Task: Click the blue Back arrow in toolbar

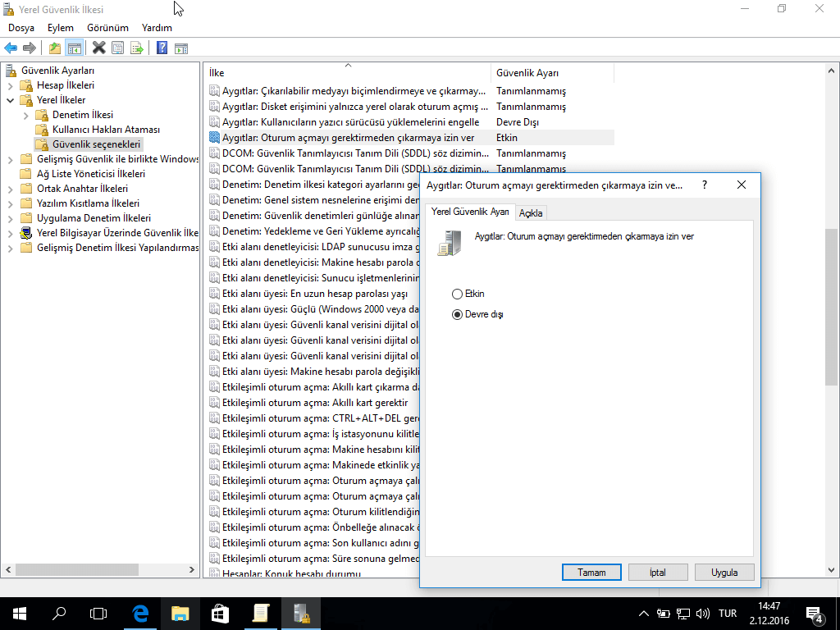Action: 11,48
